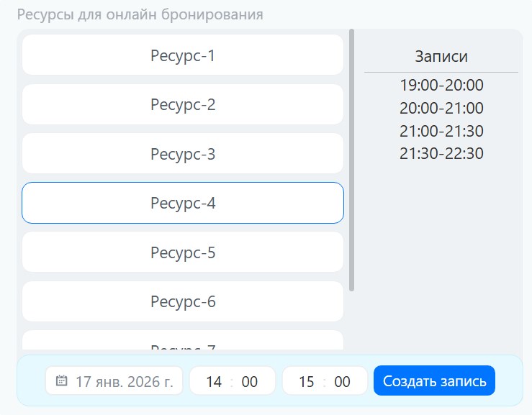The height and width of the screenshot is (415, 532).
Task: Click the partially visible Ресурс-7 item
Action: [183, 342]
